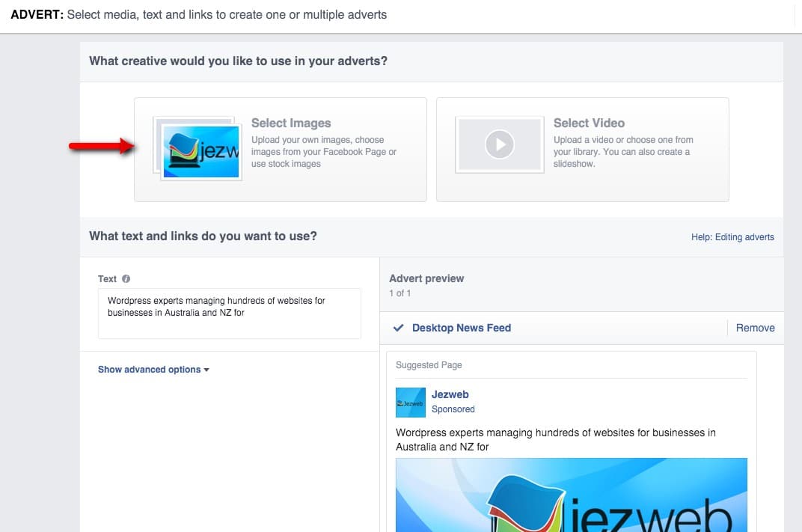This screenshot has width=802, height=532.
Task: Click the preview body text about Wordpress experts
Action: (556, 439)
